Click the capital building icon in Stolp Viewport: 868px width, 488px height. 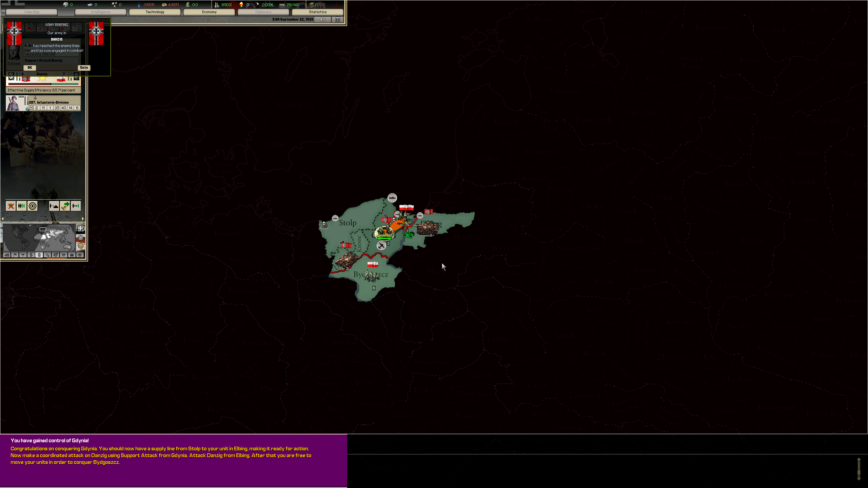pos(324,225)
